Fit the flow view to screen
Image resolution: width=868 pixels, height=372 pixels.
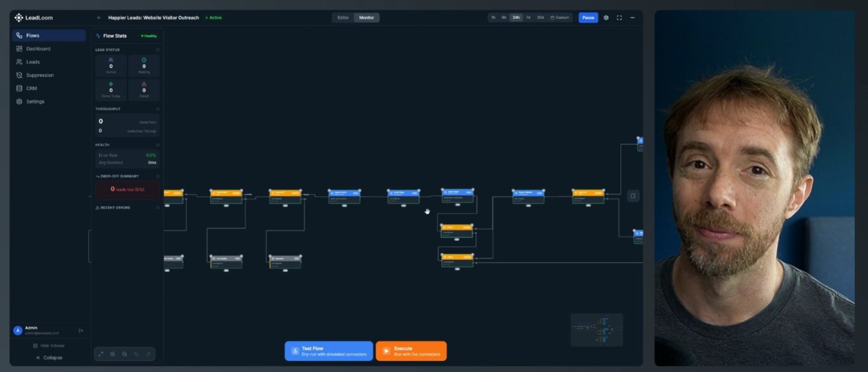pyautogui.click(x=101, y=354)
